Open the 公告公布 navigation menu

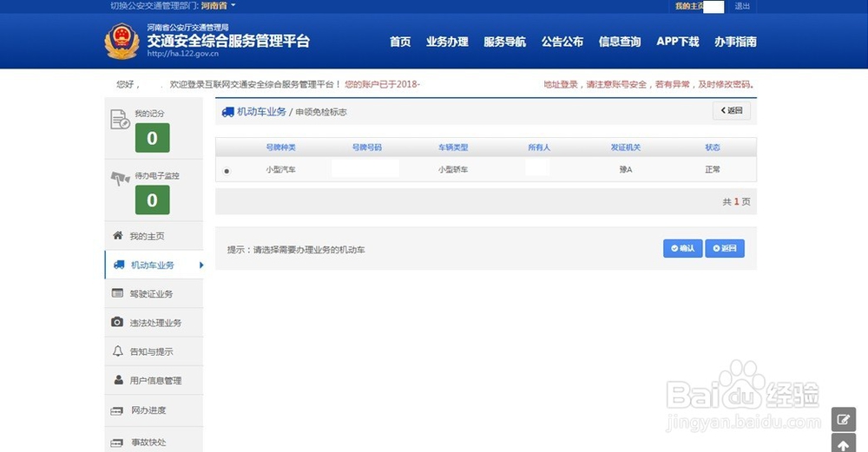562,42
